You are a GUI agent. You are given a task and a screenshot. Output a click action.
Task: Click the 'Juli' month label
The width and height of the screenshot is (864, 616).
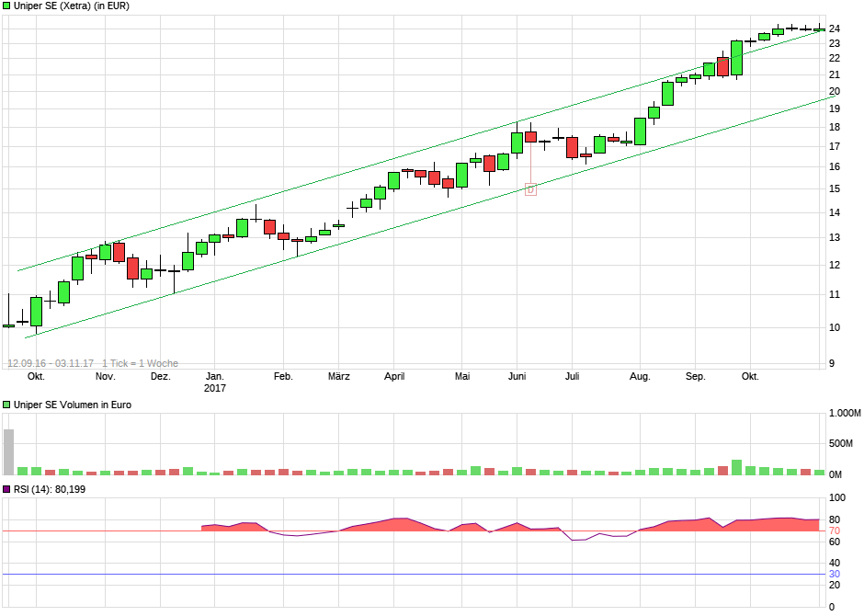pos(573,376)
